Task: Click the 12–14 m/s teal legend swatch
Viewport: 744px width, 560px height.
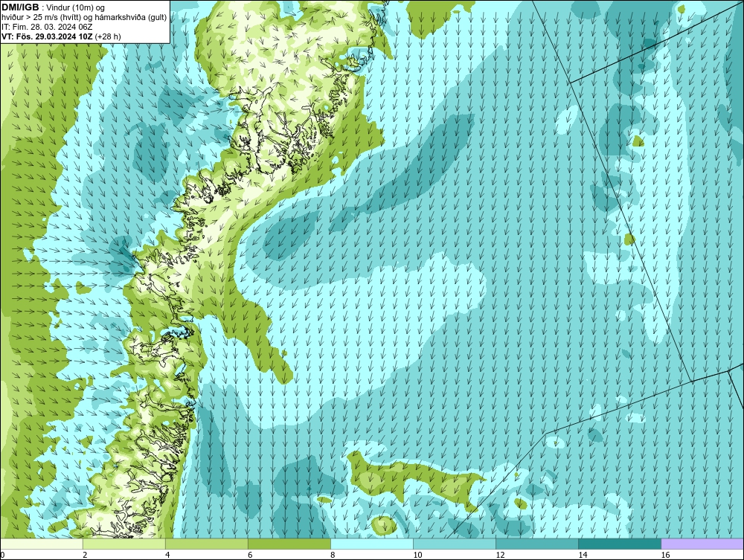Action: (537, 544)
